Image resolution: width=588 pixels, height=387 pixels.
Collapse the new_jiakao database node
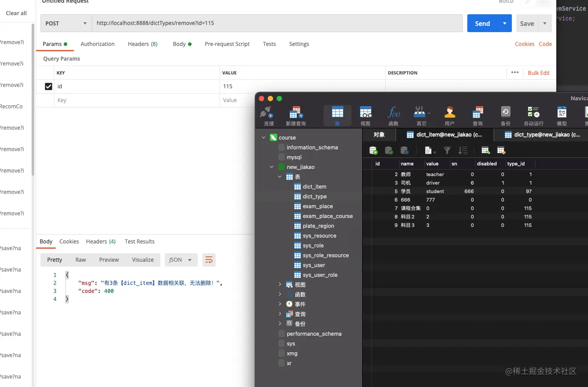(x=272, y=167)
